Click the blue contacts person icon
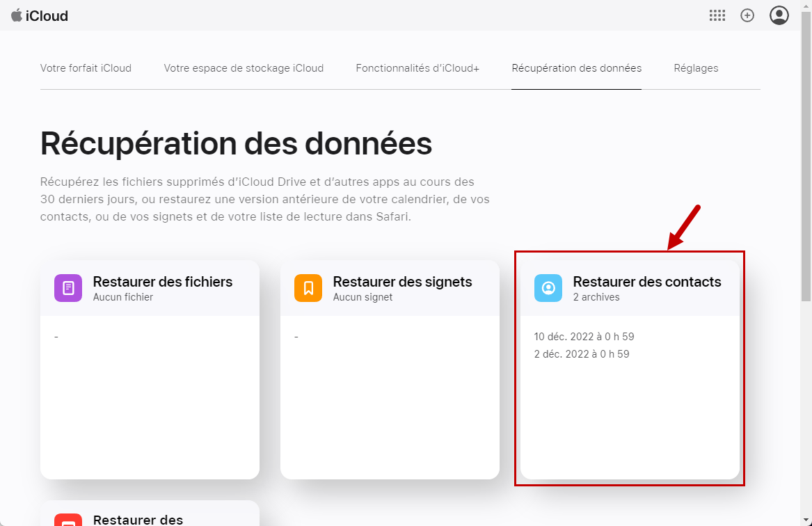 [x=548, y=288]
